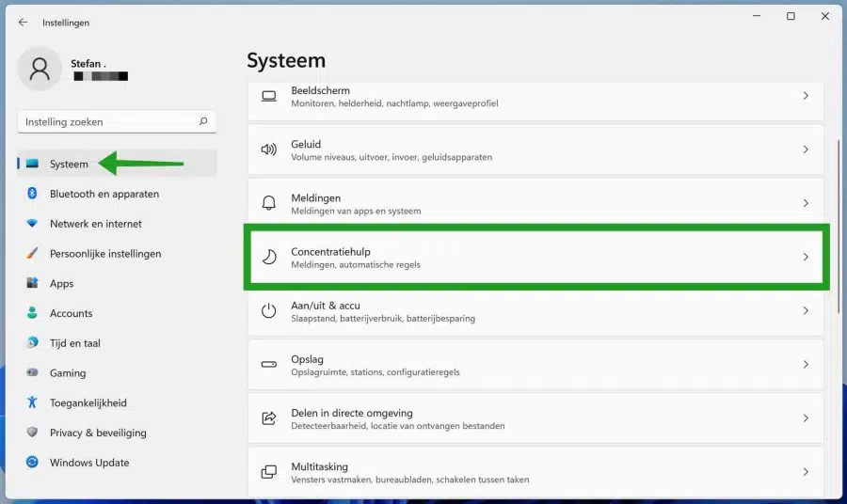Open Tijd en taal settings
This screenshot has width=847, height=504.
click(117, 342)
